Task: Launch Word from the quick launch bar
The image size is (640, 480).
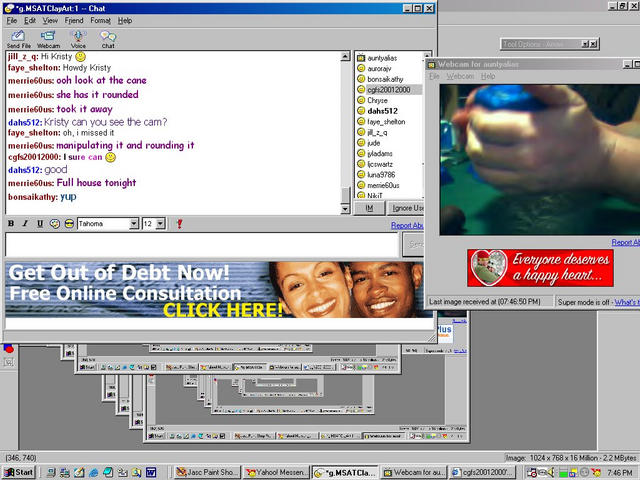Action: tap(151, 472)
